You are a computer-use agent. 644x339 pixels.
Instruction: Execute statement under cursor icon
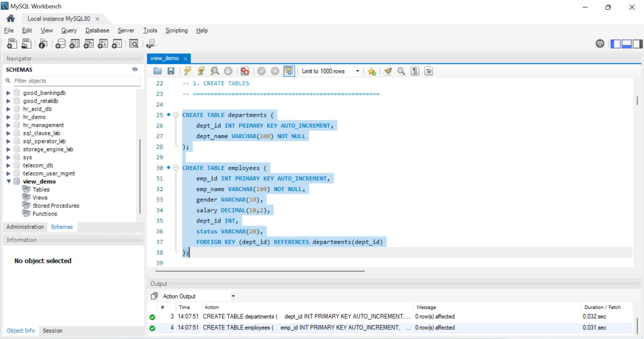pos(201,71)
